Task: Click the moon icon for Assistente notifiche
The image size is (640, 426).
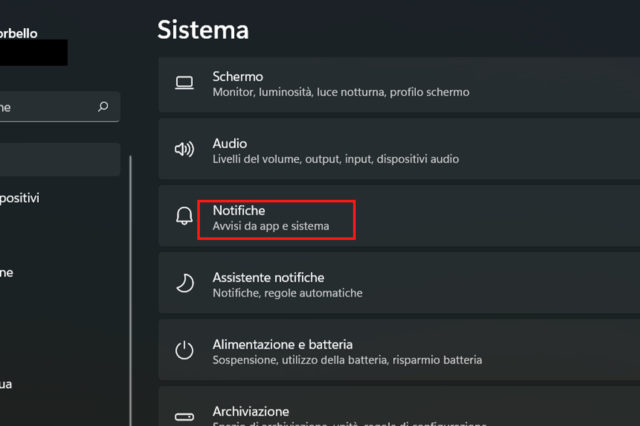Action: (184, 284)
